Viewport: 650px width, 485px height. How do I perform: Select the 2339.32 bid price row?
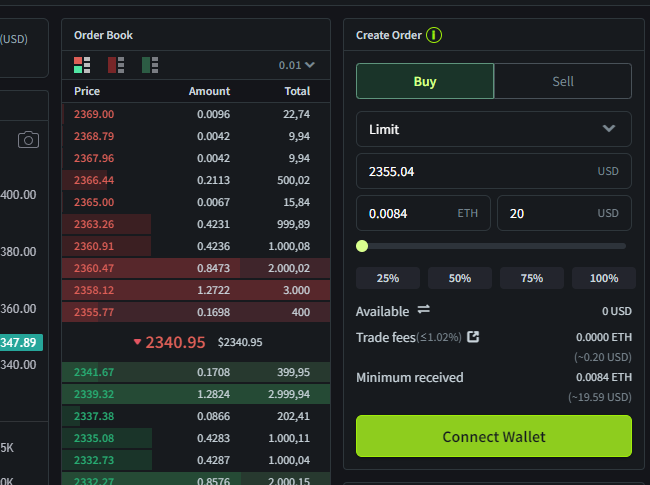196,394
